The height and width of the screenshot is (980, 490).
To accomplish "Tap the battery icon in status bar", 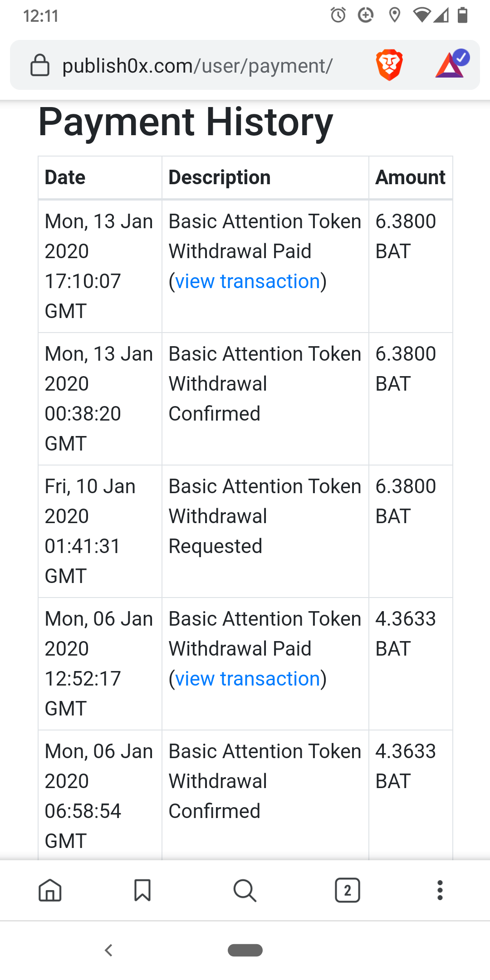I will click(x=462, y=15).
